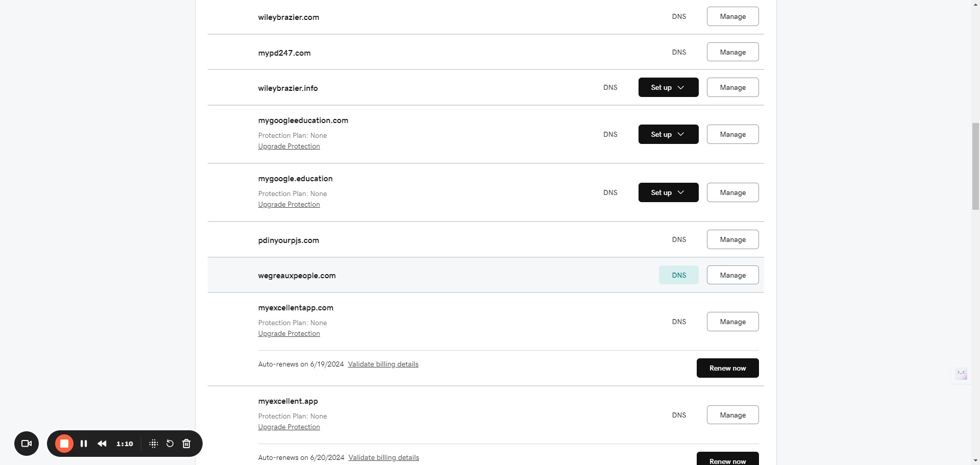Click Upgrade Protection under mygoogleeducation.com
Image resolution: width=980 pixels, height=465 pixels.
[x=289, y=146]
